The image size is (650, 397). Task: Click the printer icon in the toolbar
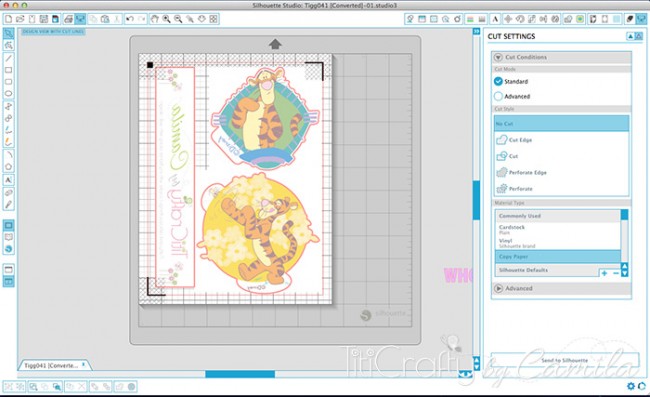pyautogui.click(x=68, y=19)
